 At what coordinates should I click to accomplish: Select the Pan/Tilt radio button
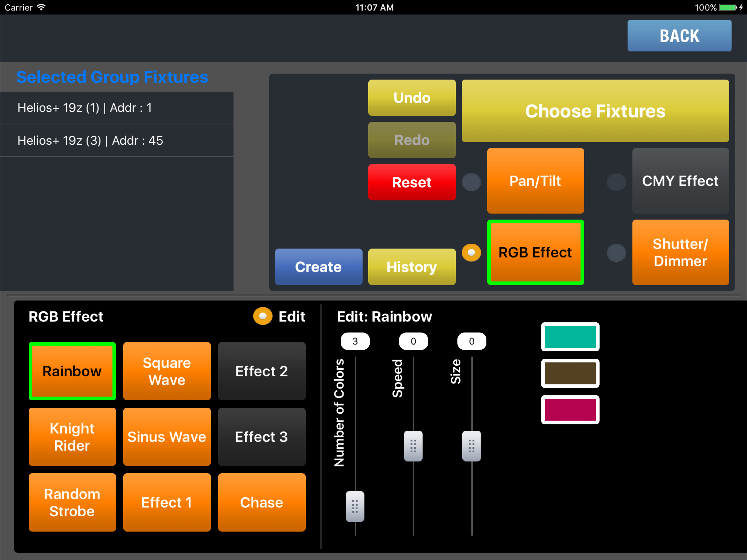tap(471, 182)
